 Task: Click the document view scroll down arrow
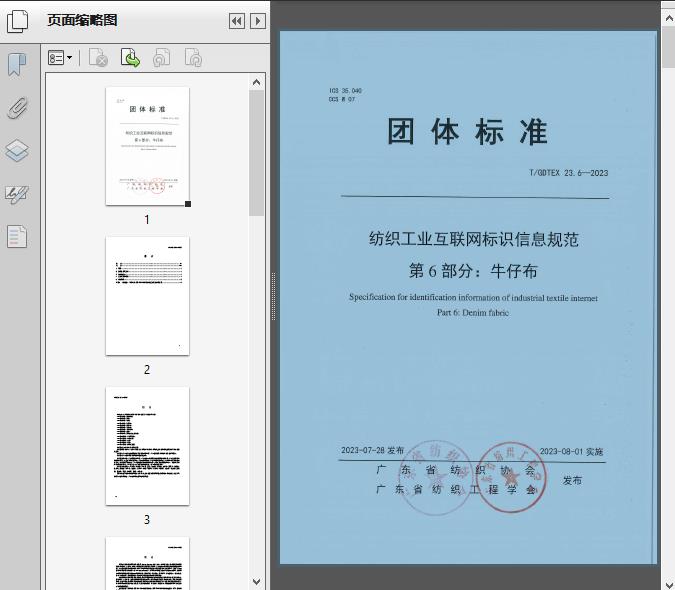pyautogui.click(x=669, y=583)
